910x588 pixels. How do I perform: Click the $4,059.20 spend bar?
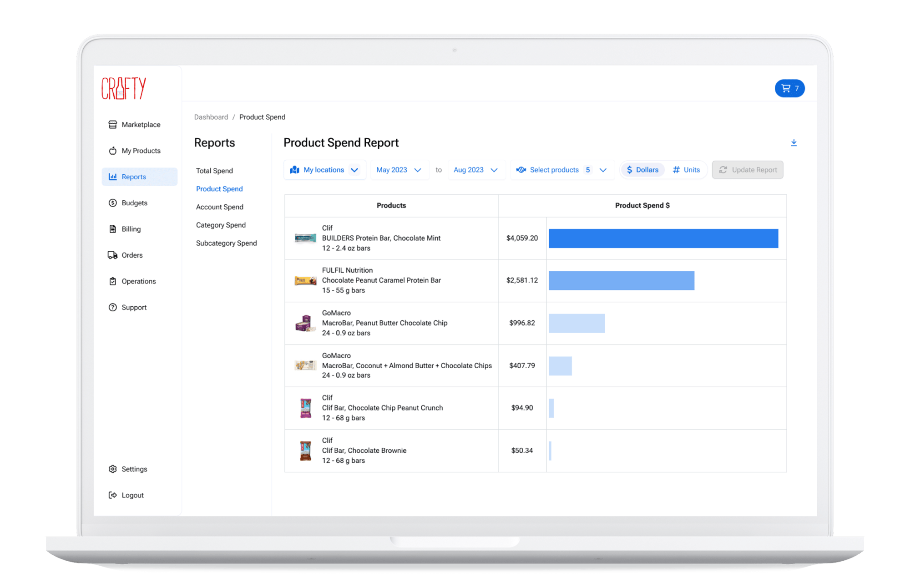(663, 238)
